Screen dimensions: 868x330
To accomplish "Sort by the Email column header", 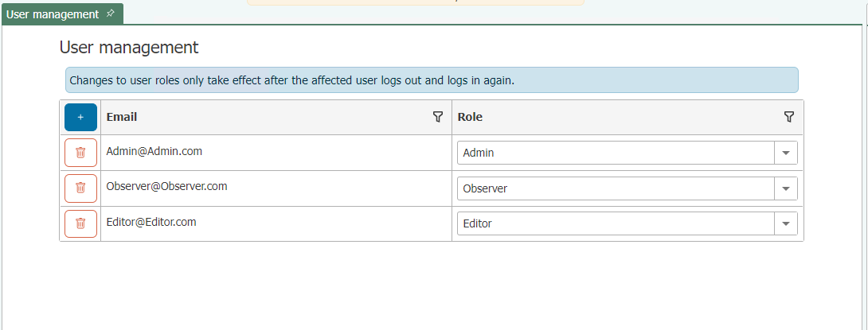I will [x=122, y=117].
